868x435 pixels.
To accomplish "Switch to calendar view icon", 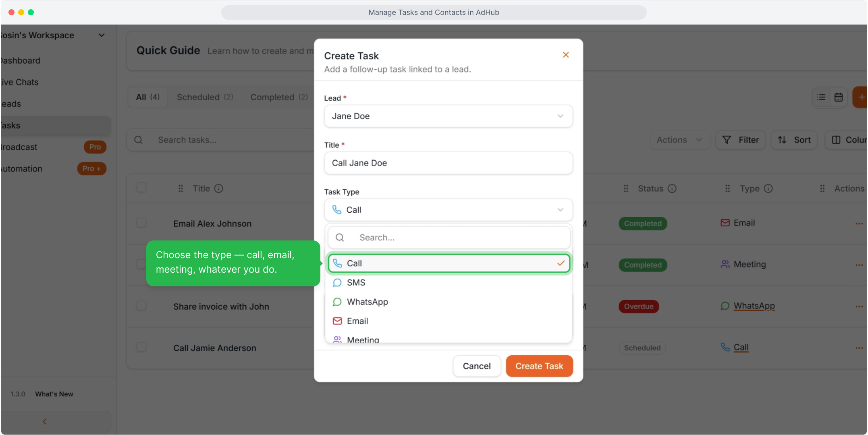I will [x=839, y=97].
